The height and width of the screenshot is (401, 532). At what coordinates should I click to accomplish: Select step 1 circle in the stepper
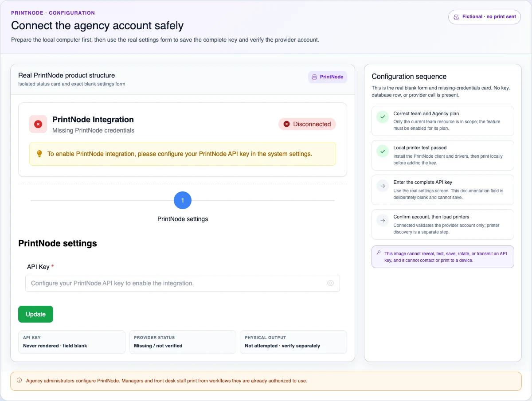[183, 200]
